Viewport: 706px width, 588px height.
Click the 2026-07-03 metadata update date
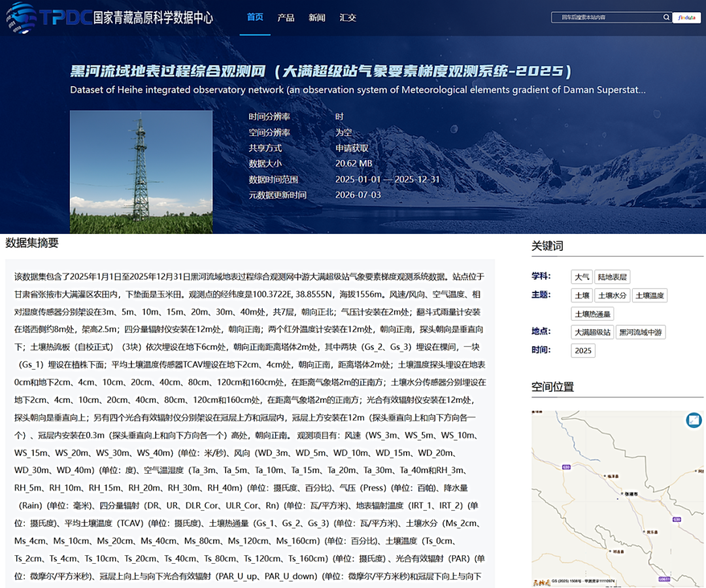358,195
